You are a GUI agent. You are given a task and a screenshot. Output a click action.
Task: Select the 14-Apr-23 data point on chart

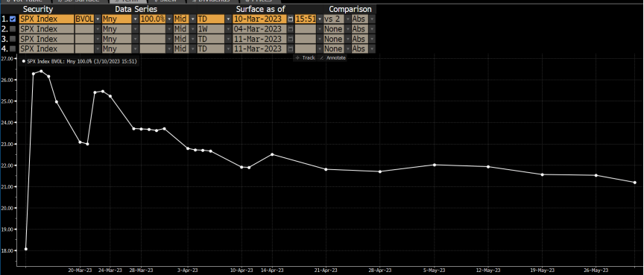tap(272, 154)
